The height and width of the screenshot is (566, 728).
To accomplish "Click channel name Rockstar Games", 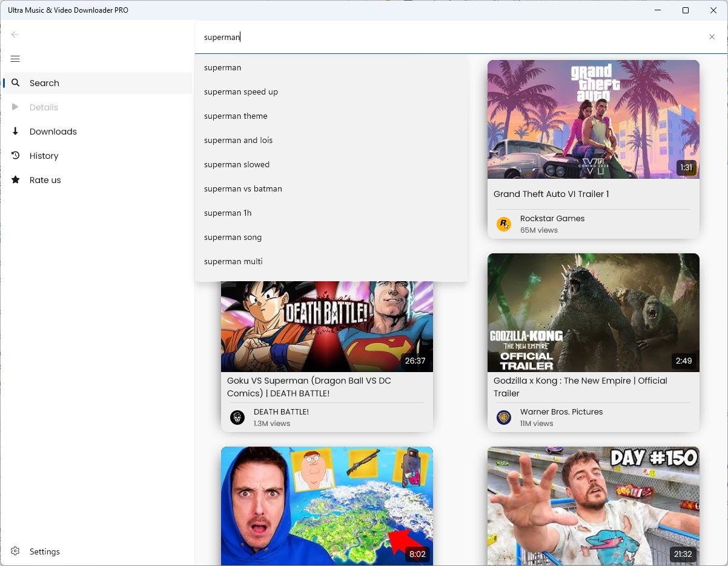I will [552, 218].
